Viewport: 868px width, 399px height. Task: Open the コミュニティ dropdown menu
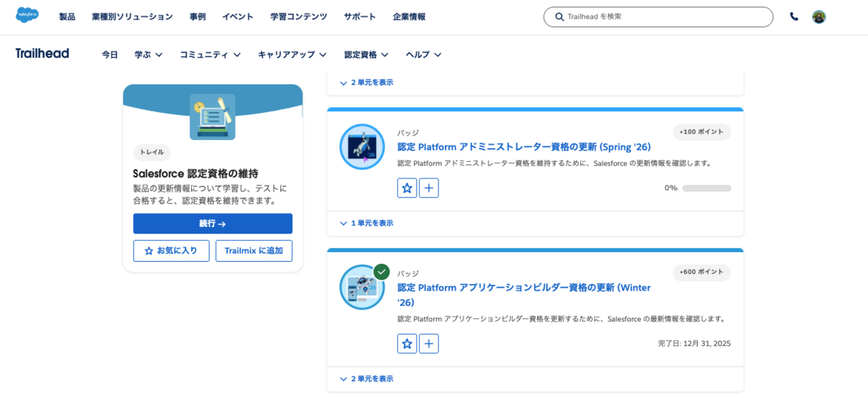click(210, 54)
